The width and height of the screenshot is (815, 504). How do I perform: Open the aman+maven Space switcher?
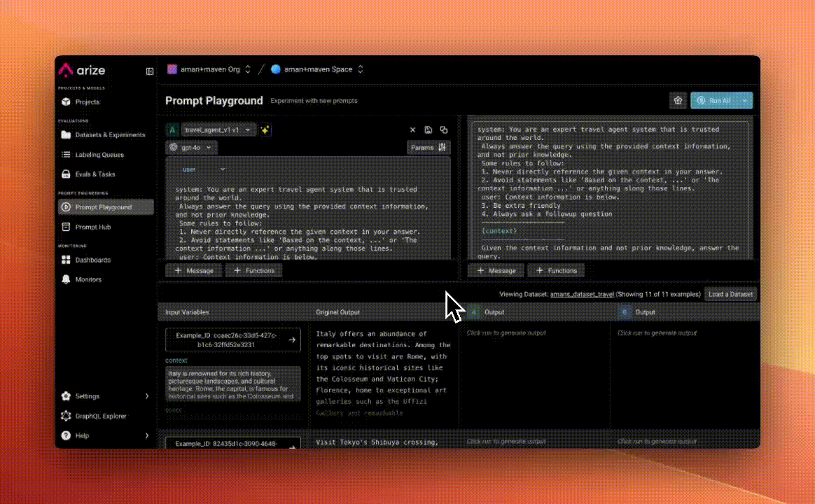[316, 69]
